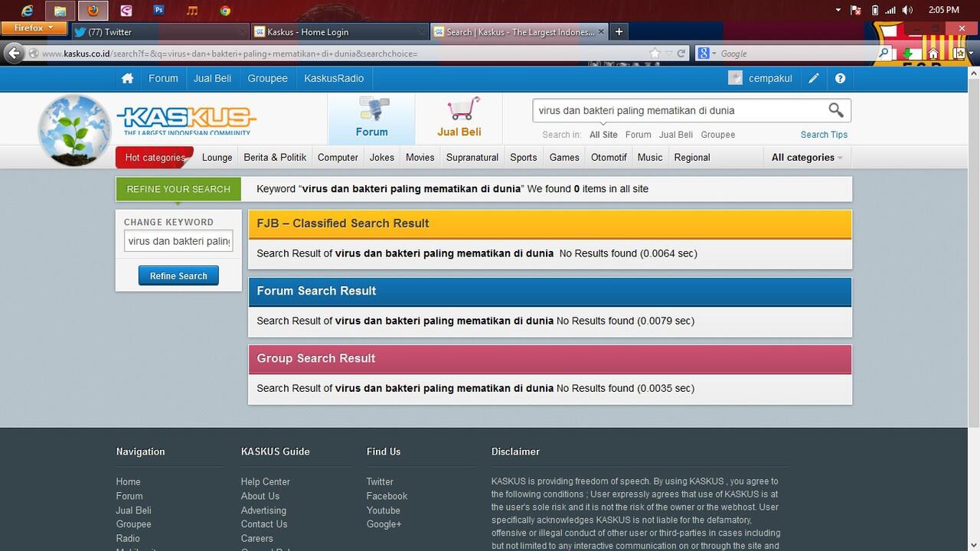Open Internet Explorer from taskbar
This screenshot has height=551, width=980.
coord(28,11)
